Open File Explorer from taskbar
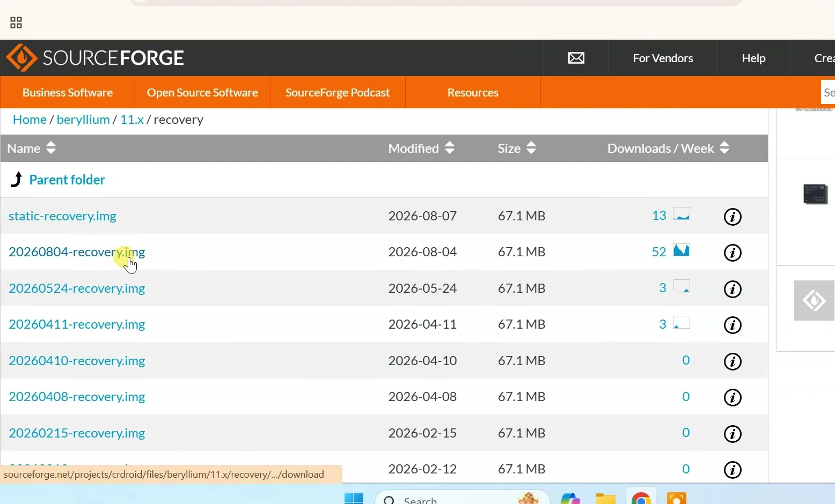Screen dimensions: 835x504 click(606, 499)
